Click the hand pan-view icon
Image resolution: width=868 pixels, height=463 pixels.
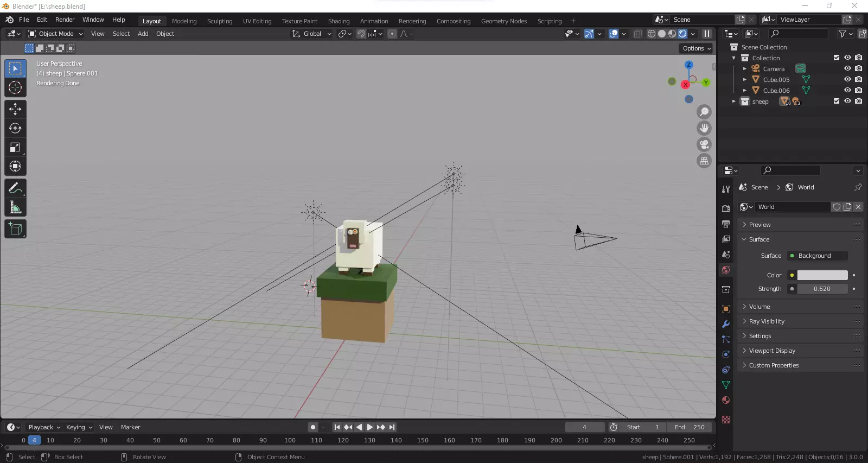point(704,128)
